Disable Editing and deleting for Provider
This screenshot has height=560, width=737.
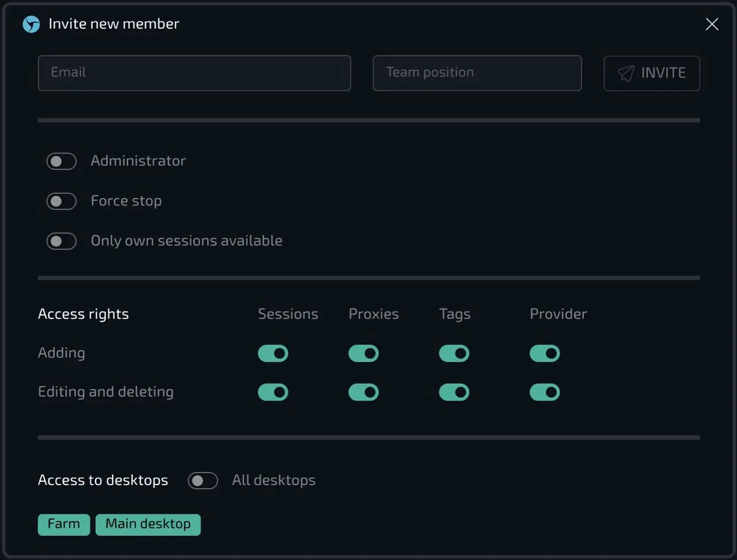click(544, 393)
